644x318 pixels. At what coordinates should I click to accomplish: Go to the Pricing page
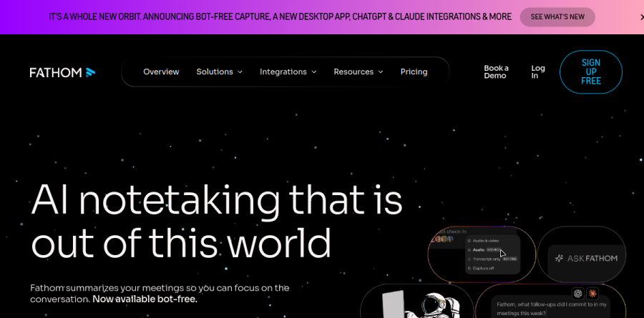coord(414,71)
